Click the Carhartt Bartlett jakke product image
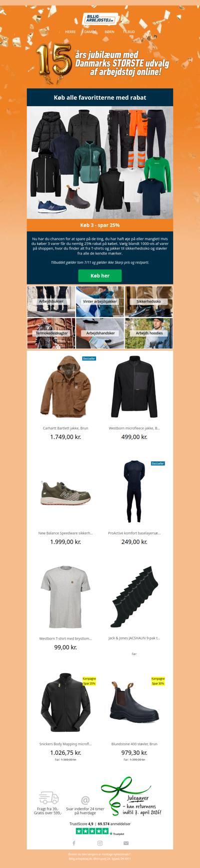Viewport: 200px width, 868px height. click(65, 387)
